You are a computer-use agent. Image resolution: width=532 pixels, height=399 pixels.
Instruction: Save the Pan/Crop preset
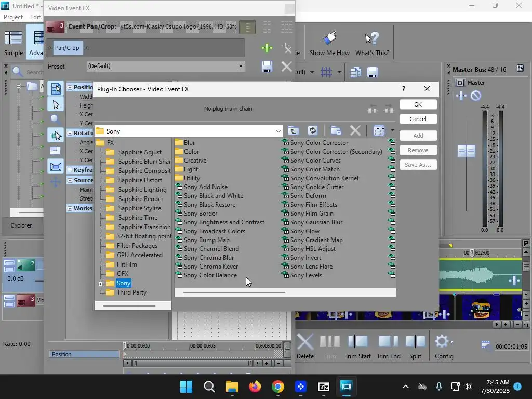click(x=267, y=66)
